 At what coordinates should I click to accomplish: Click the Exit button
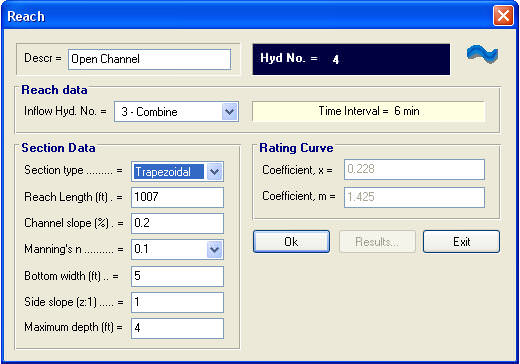coord(461,242)
